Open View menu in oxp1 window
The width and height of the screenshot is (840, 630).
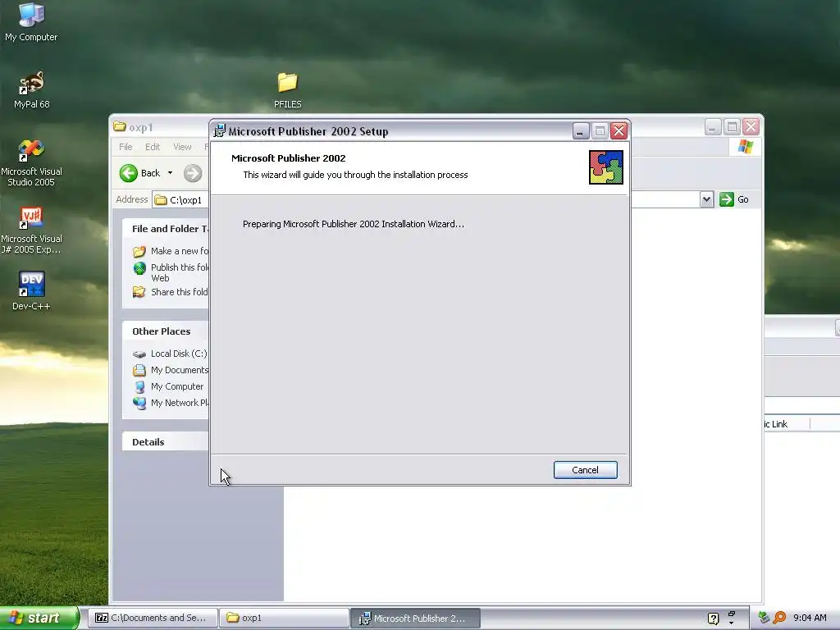point(182,147)
